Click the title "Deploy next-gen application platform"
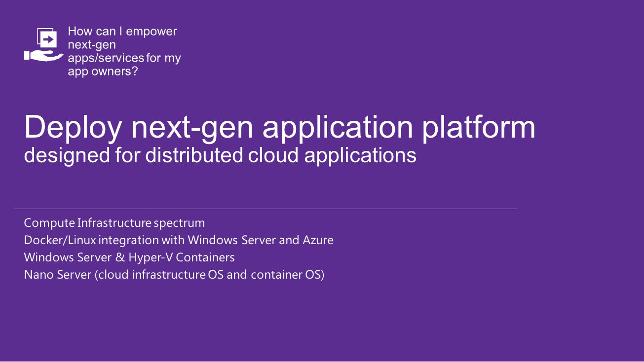This screenshot has height=362, width=644. tap(280, 127)
